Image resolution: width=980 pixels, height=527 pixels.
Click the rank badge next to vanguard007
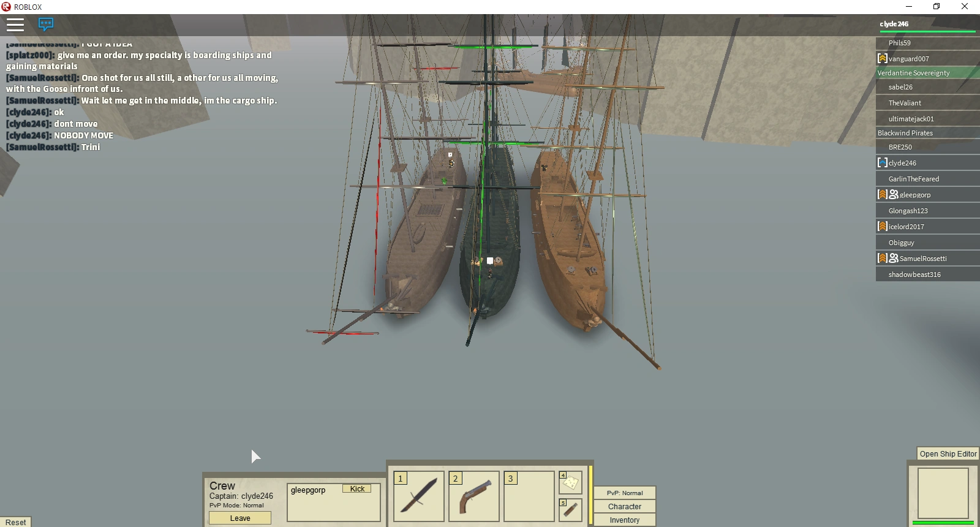click(883, 58)
